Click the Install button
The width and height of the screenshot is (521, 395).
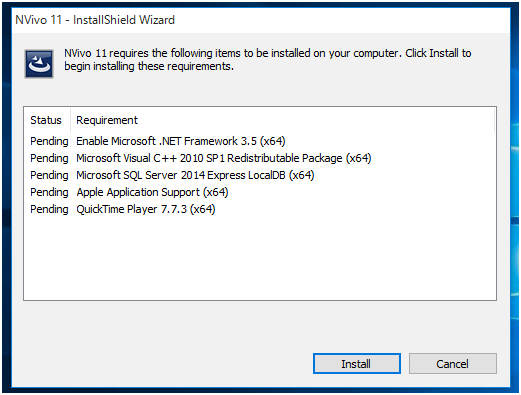click(357, 363)
